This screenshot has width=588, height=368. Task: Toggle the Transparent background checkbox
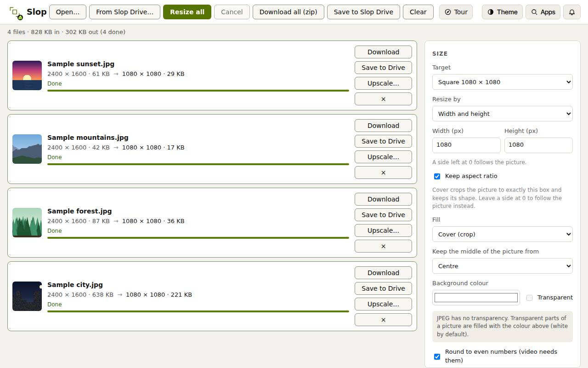(529, 298)
